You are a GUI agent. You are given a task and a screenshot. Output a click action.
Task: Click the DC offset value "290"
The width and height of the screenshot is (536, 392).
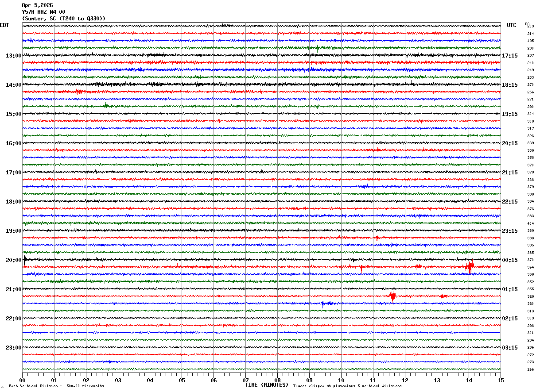click(x=530, y=107)
